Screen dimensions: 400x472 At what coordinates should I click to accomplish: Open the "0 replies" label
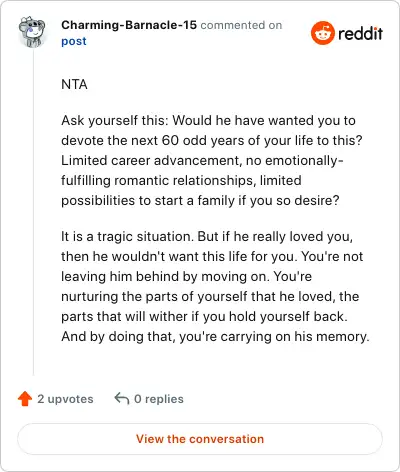(x=159, y=399)
